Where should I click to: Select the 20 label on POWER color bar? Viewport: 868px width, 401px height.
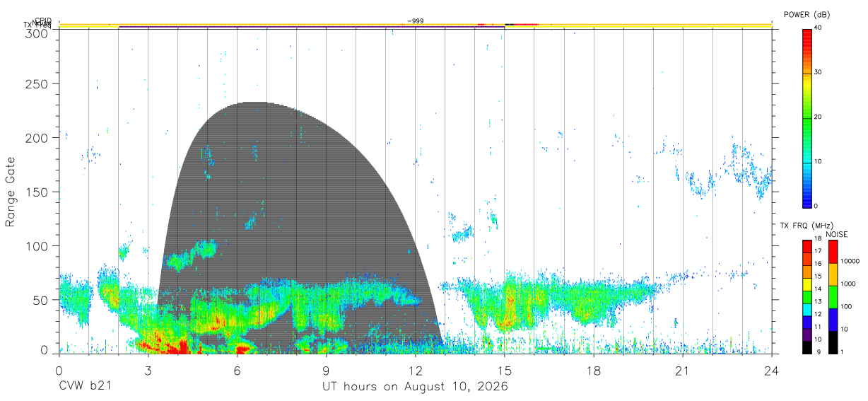(x=819, y=117)
